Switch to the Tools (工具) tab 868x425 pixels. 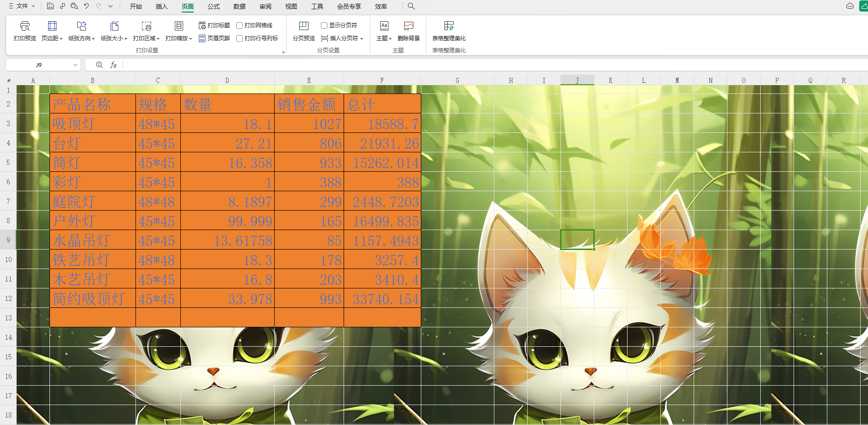(317, 6)
